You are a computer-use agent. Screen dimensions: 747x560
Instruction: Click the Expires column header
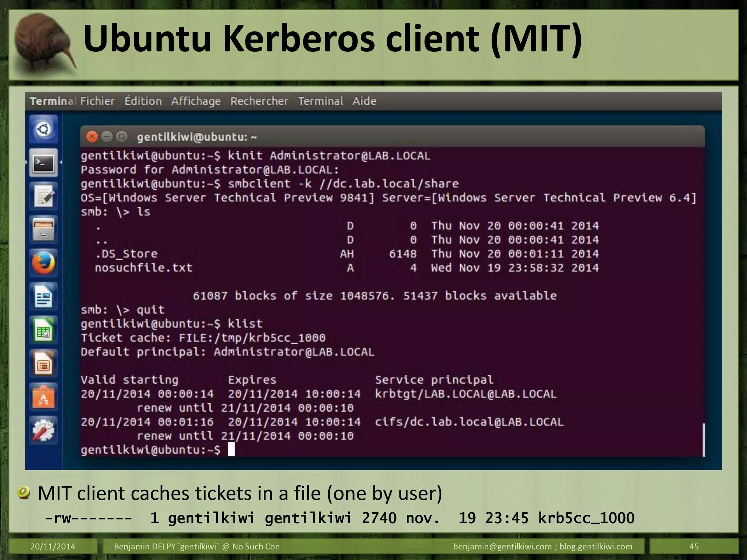coord(252,381)
